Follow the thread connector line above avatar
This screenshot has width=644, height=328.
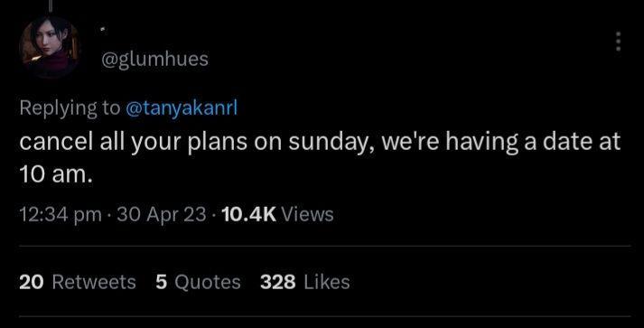pyautogui.click(x=50, y=5)
